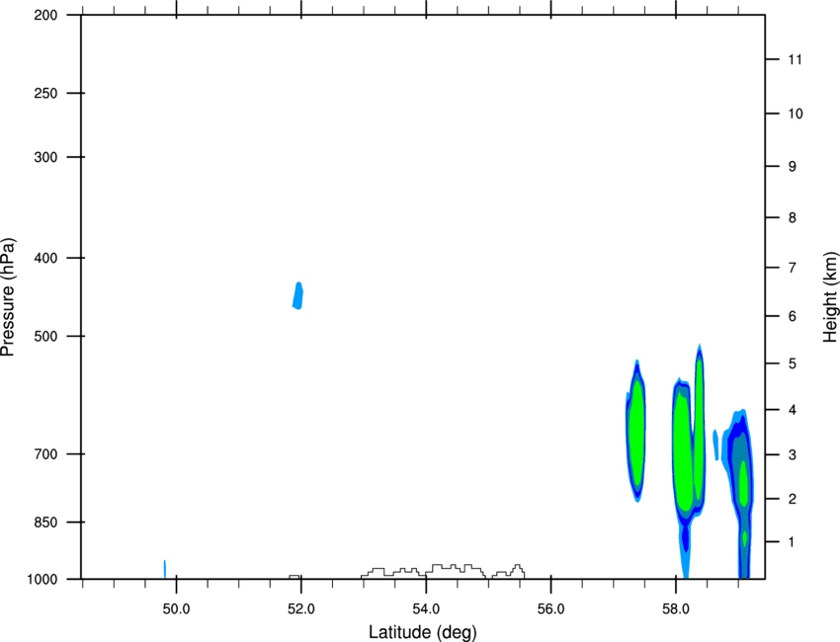This screenshot has width=840, height=642.
Task: Click the 400 pressure tick label
Action: point(45,258)
